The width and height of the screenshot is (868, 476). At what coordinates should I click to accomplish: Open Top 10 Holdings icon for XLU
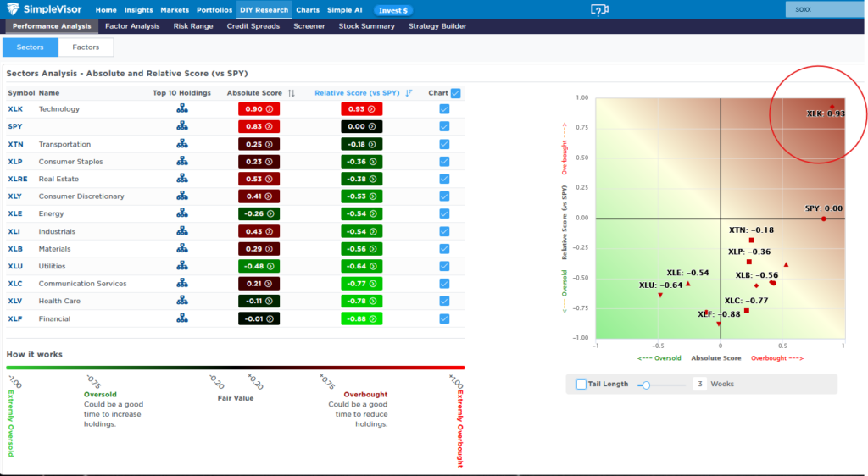pyautogui.click(x=182, y=266)
